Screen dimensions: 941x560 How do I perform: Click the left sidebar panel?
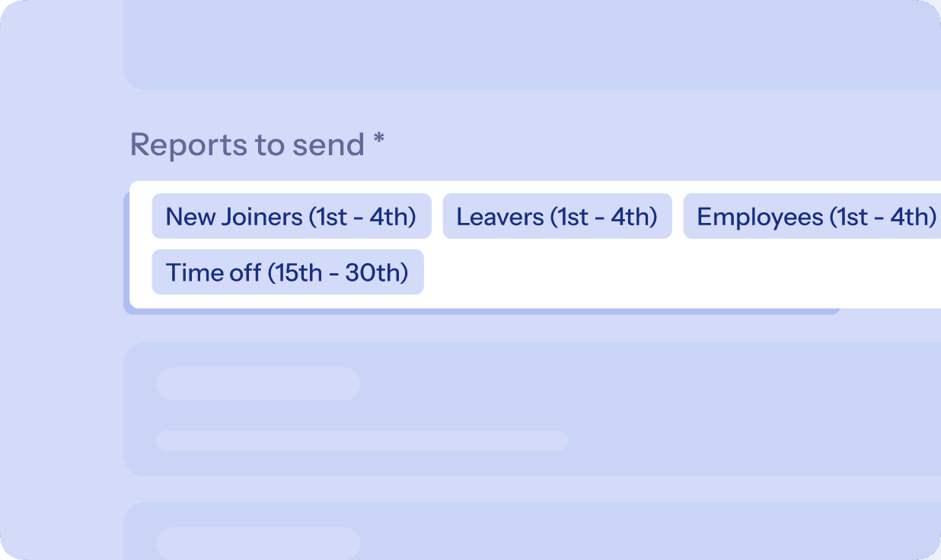point(61,304)
